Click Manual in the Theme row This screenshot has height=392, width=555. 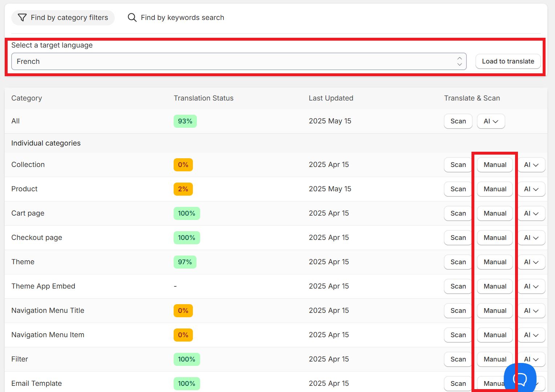pos(495,262)
